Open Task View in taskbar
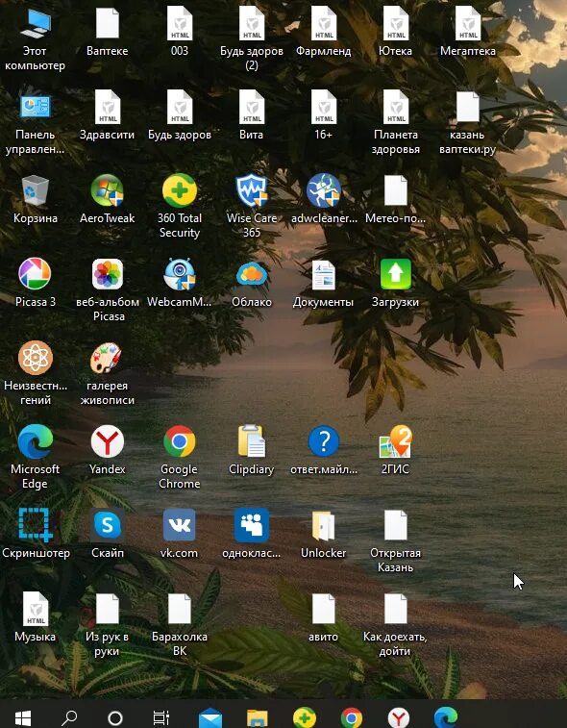 tap(161, 717)
